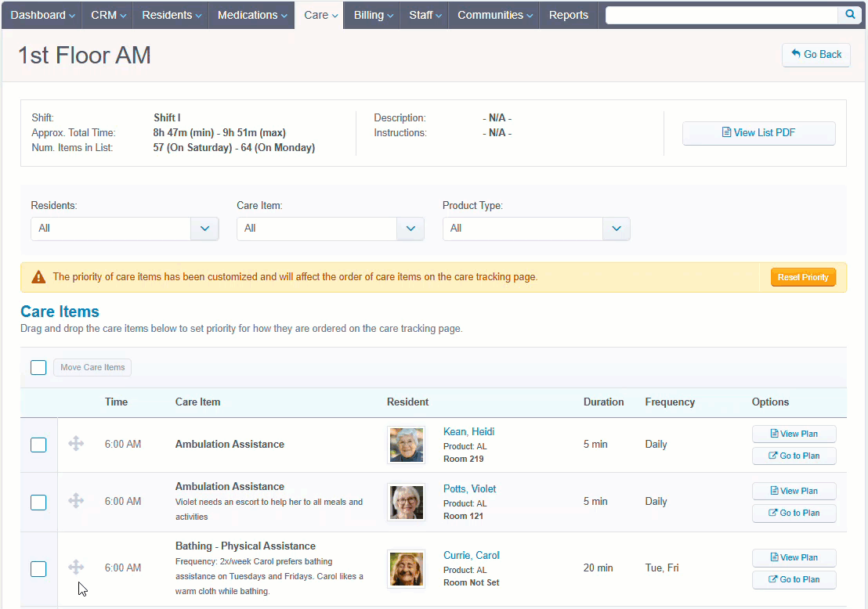Expand the Billing menu
Image resolution: width=868 pixels, height=609 pixels.
click(x=373, y=15)
